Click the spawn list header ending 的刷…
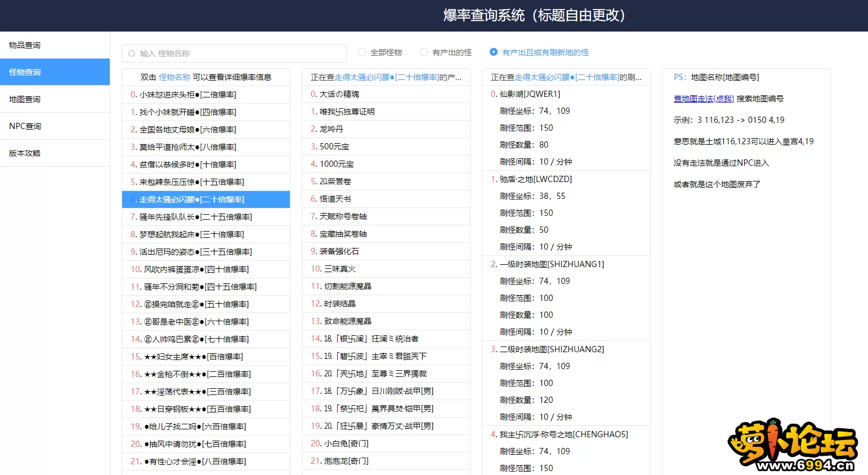 click(566, 77)
